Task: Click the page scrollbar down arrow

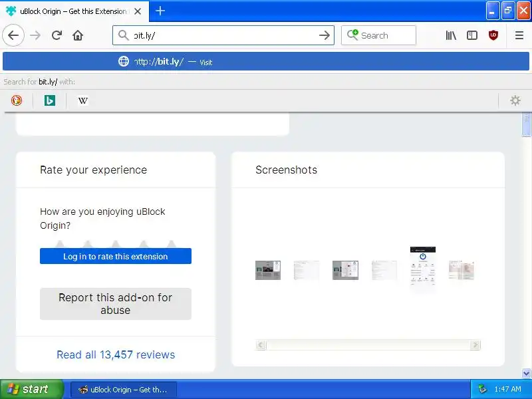Action: (x=526, y=373)
